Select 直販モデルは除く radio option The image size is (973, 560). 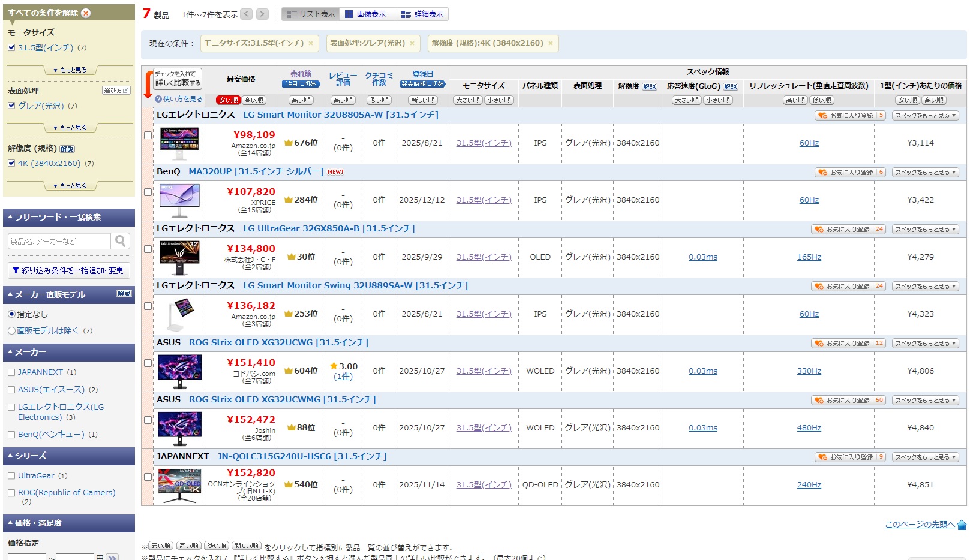pos(11,330)
